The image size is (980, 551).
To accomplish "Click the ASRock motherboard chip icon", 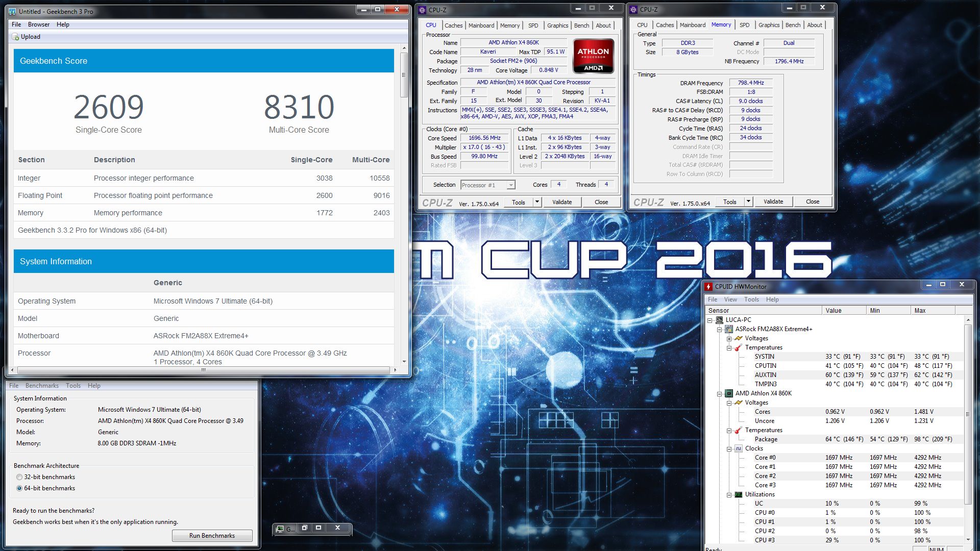I will pyautogui.click(x=729, y=329).
